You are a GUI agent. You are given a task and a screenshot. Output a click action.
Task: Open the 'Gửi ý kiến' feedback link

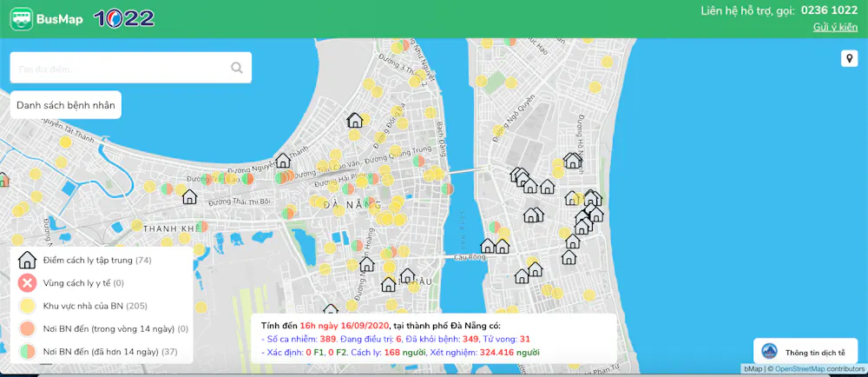(x=835, y=27)
